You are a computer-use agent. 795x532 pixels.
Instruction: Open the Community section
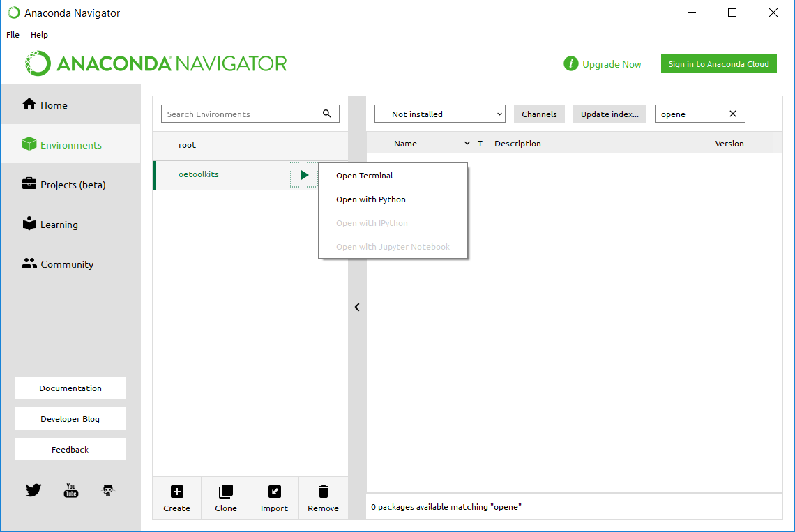point(70,264)
